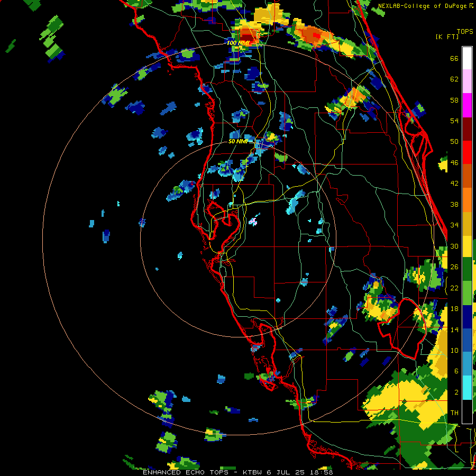Click the TOPS legend title
This screenshot has width=476, height=476.
(x=465, y=32)
